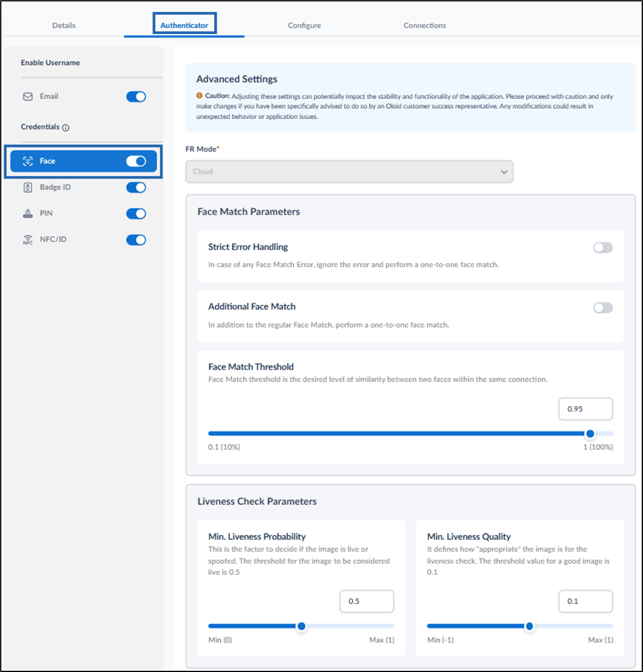
Task: Select the NFC/ID label
Action: coord(53,239)
